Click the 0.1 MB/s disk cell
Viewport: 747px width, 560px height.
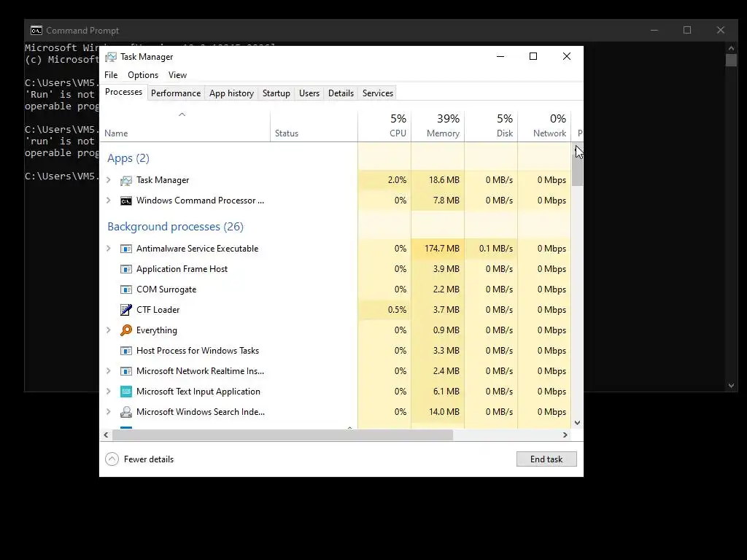(x=491, y=249)
